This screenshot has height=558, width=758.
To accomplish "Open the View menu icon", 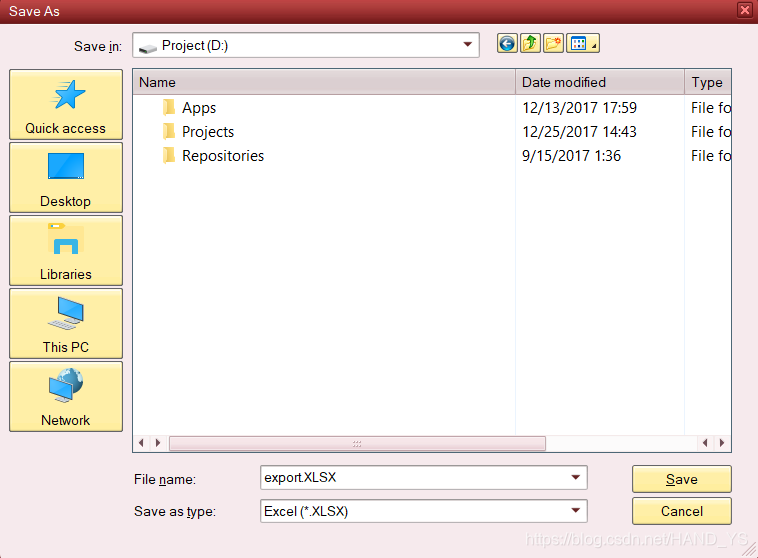I will point(583,44).
